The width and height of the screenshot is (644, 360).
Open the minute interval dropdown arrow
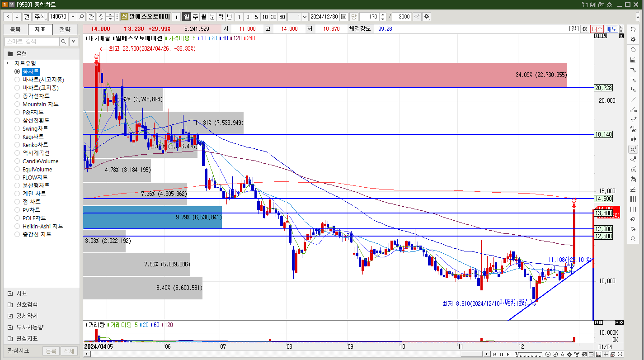pos(304,17)
